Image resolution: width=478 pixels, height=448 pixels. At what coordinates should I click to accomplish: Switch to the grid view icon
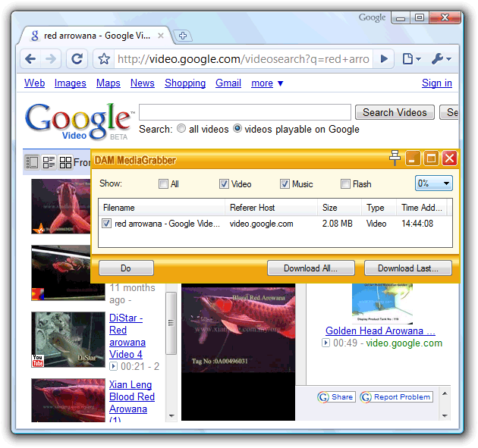(x=65, y=162)
